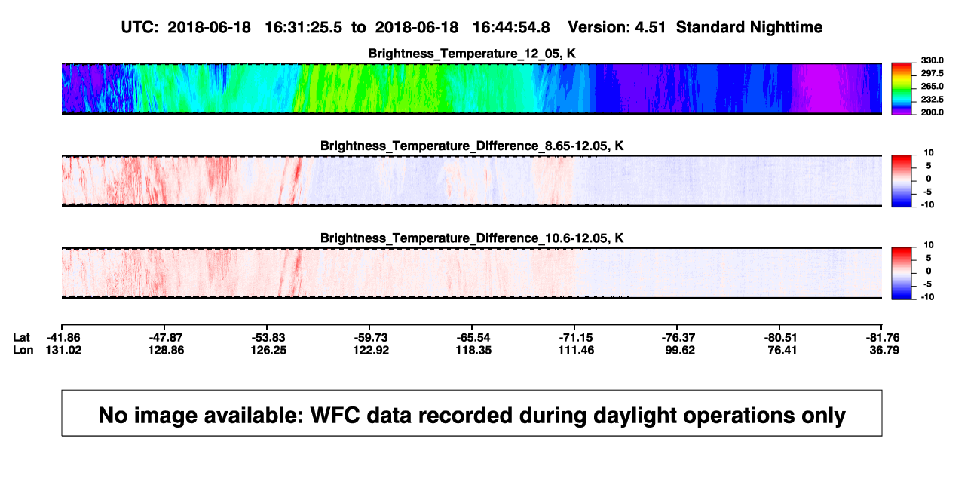Image resolution: width=980 pixels, height=503 pixels.
Task: Click the red-blue colorbar for 8.65-12.05 difference
Action: [903, 181]
